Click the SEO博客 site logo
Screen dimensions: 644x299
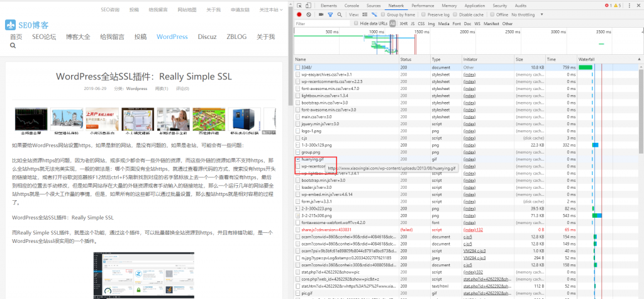26,25
